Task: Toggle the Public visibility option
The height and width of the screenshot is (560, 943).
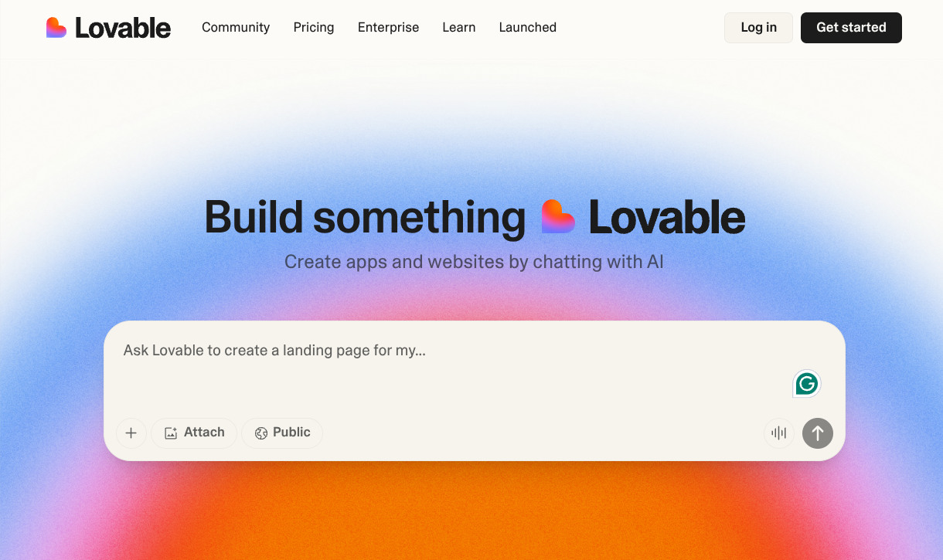Action: tap(282, 433)
